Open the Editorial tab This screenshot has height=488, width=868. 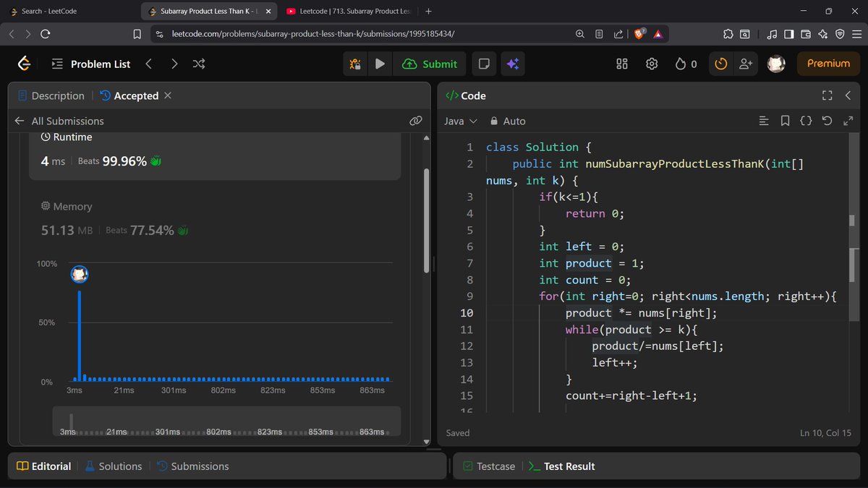point(44,466)
